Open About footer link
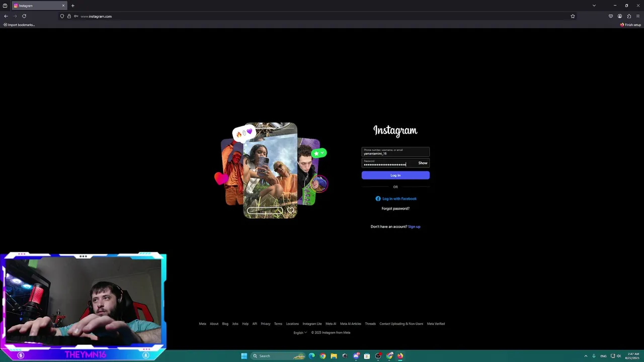Image resolution: width=644 pixels, height=362 pixels. pos(214,324)
